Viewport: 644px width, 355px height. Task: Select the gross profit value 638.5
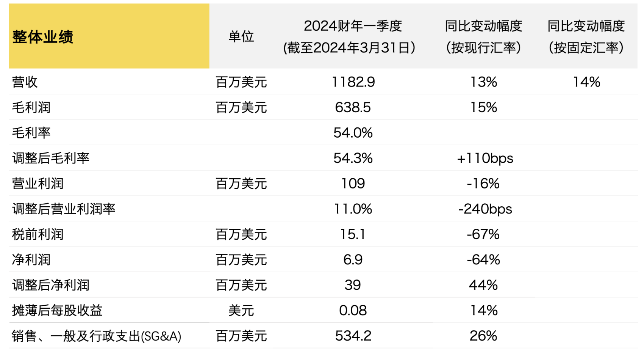pyautogui.click(x=353, y=107)
